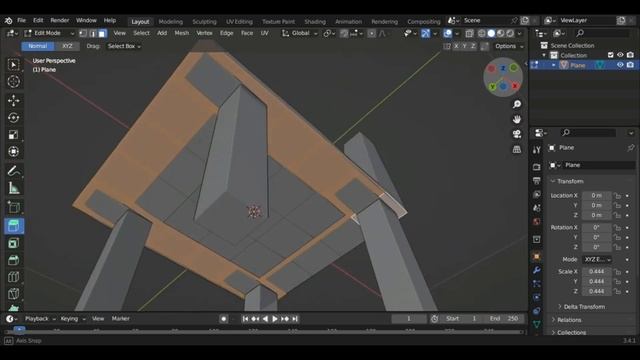Open the Marker menu in timeline
Image resolution: width=640 pixels, height=360 pixels.
pos(120,319)
